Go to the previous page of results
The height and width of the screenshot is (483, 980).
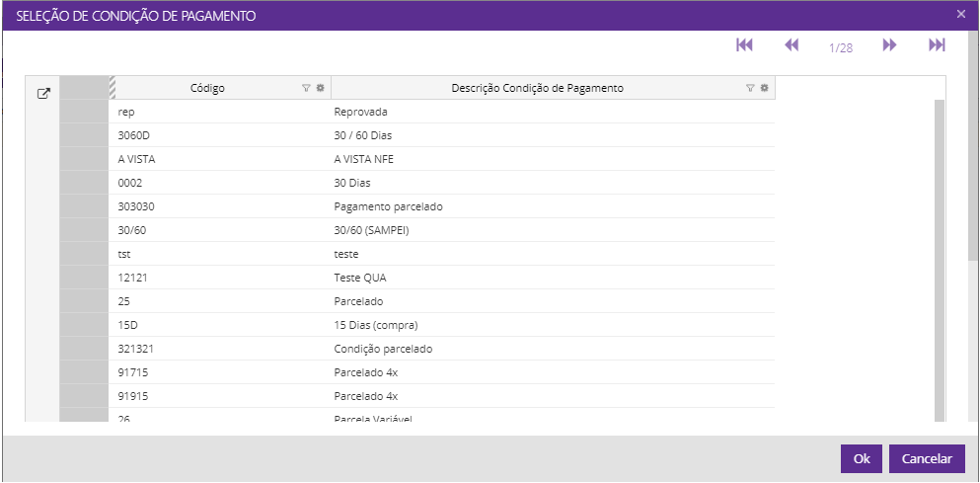click(x=792, y=45)
